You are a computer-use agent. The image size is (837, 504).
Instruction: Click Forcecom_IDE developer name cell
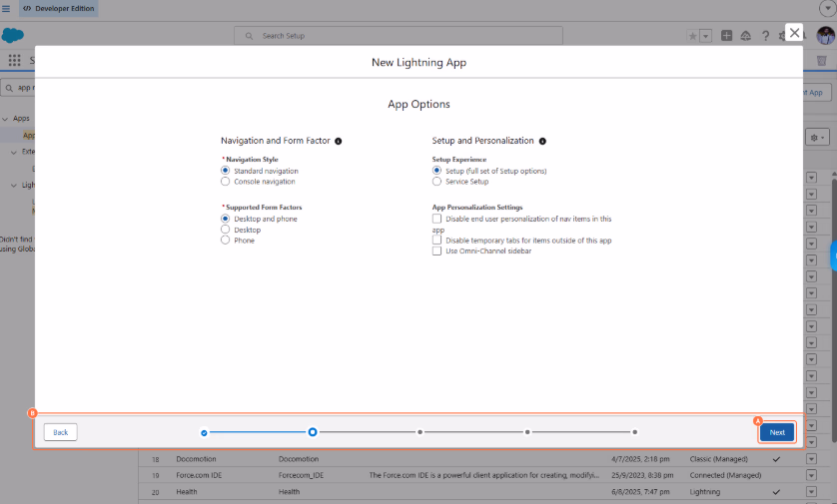tap(301, 475)
